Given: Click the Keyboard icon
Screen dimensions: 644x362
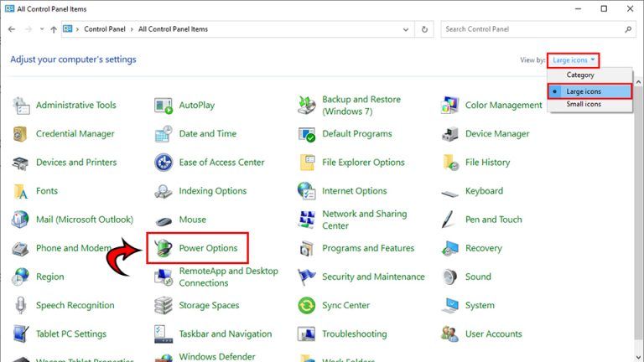Looking at the screenshot, I should [449, 193].
